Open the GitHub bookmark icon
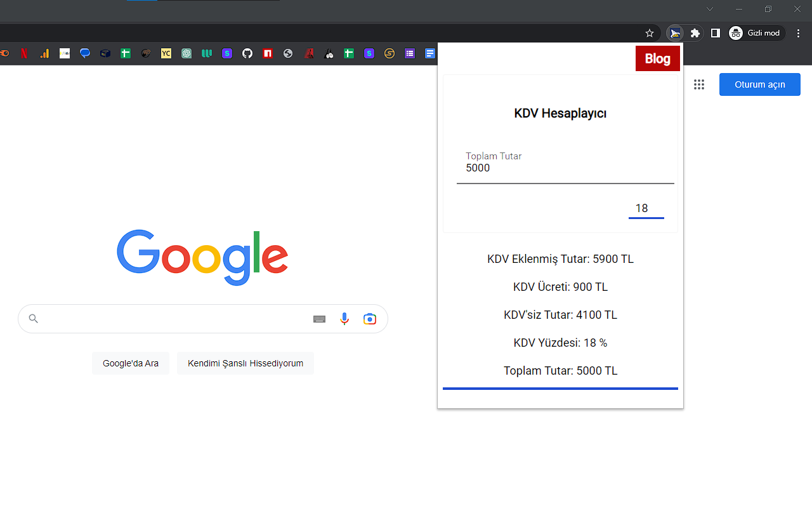The width and height of the screenshot is (812, 508). click(247, 53)
